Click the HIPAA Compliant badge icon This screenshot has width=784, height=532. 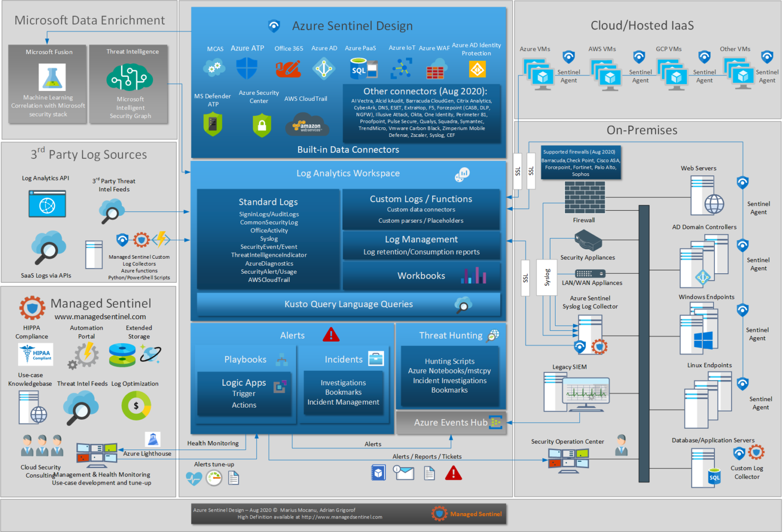click(35, 354)
